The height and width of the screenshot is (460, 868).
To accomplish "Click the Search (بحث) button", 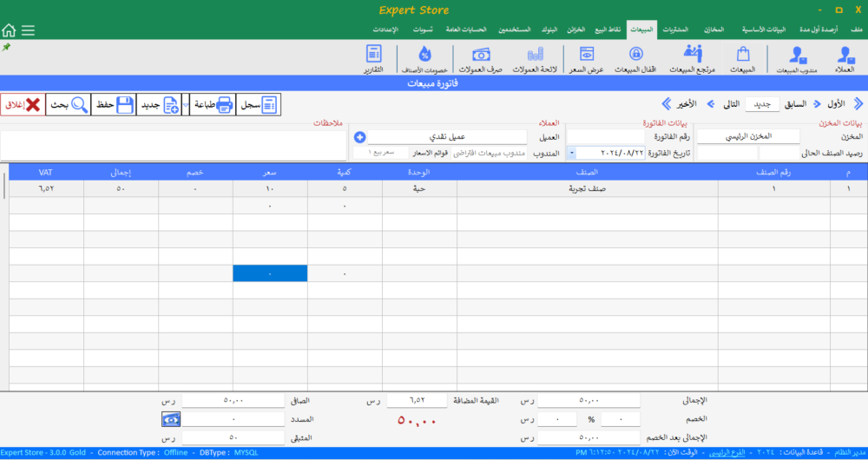I will [68, 105].
